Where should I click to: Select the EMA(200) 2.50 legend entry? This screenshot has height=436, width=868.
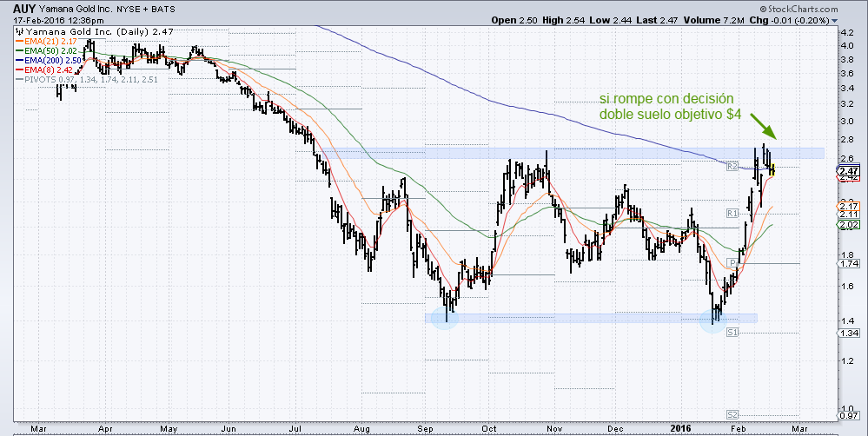48,60
